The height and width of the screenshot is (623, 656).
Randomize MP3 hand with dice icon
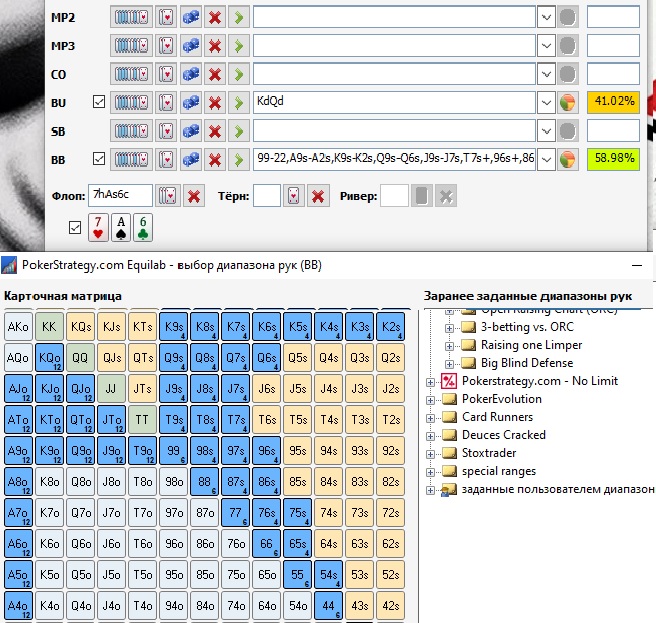point(191,46)
